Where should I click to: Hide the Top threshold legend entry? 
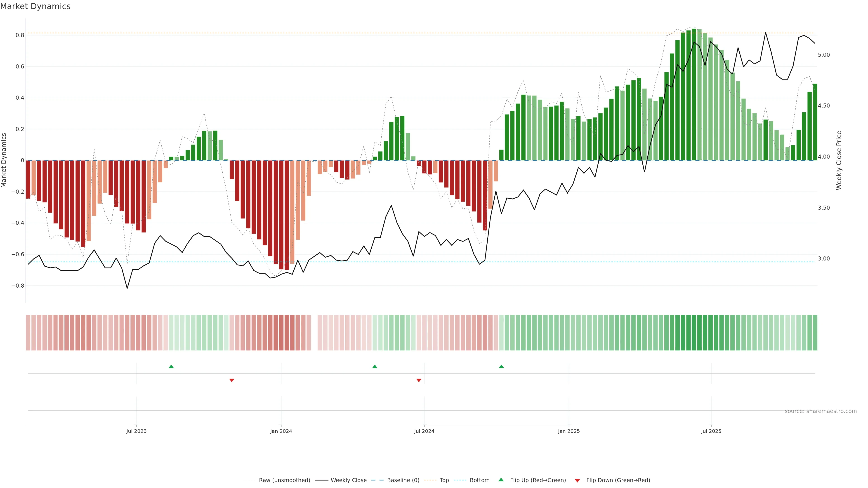(444, 480)
